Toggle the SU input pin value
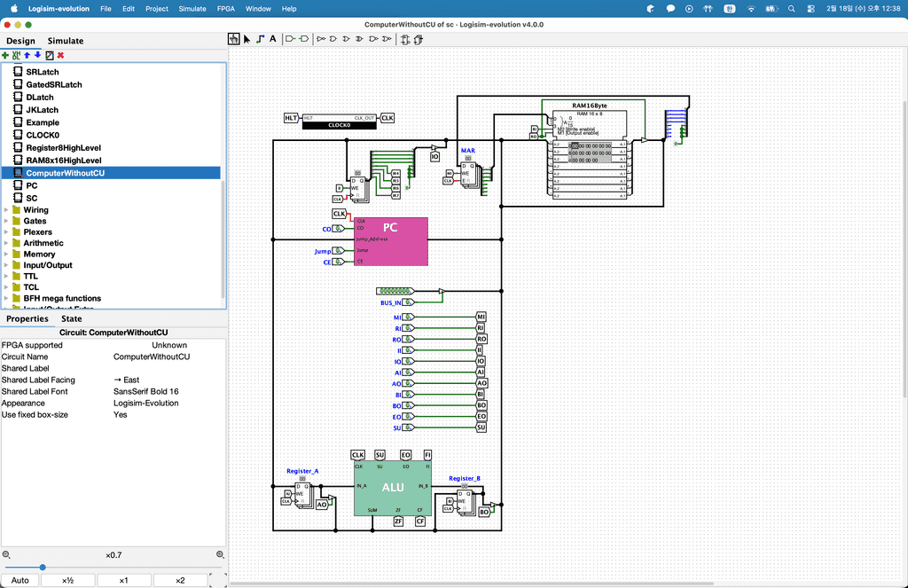Viewport: 908px width, 588px height. pyautogui.click(x=409, y=427)
